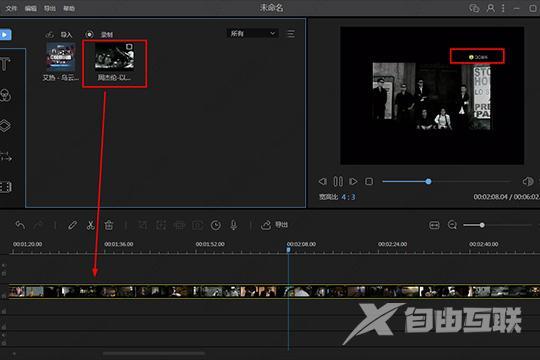Step back one frame in preview
The image size is (540, 360).
(x=322, y=181)
